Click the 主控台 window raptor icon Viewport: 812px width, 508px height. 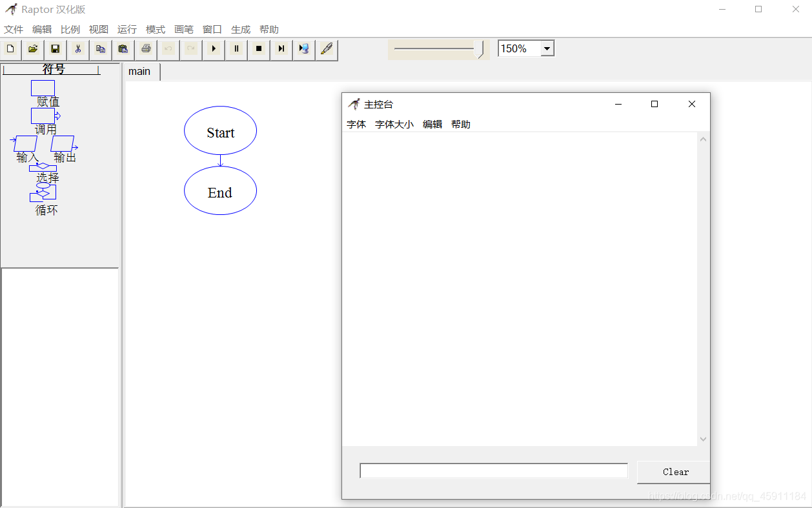pos(354,104)
